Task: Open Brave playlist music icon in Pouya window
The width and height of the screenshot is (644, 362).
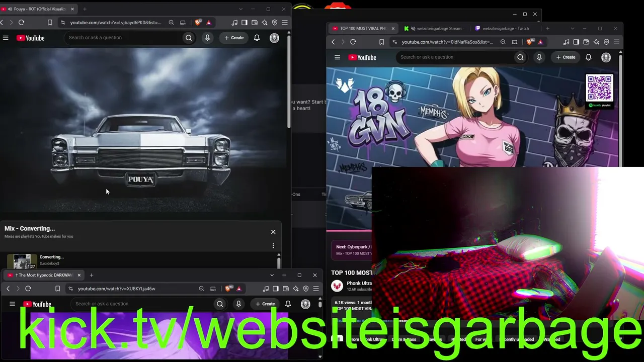Action: 234,22
